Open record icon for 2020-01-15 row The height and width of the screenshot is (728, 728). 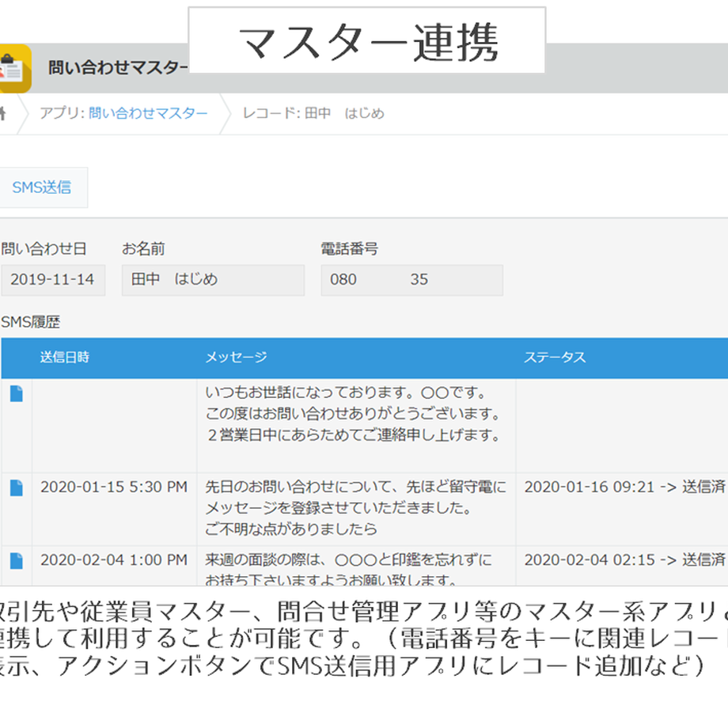(x=17, y=488)
